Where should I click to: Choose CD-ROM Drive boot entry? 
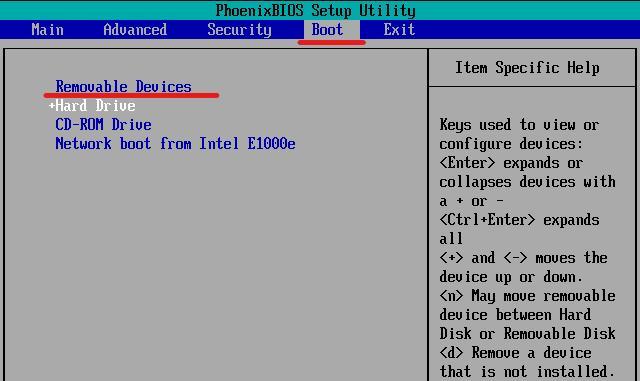pyautogui.click(x=103, y=125)
